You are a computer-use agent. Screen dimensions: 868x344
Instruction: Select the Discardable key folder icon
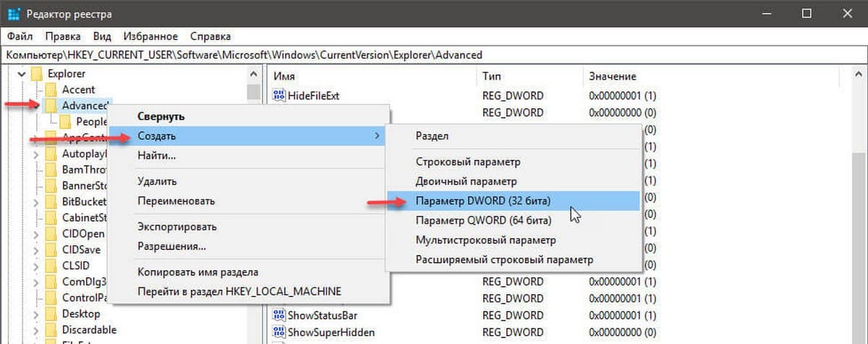click(x=51, y=329)
